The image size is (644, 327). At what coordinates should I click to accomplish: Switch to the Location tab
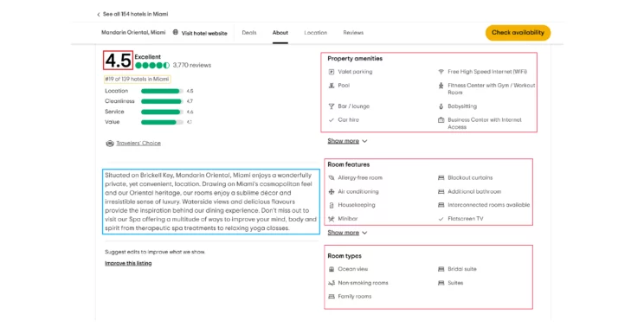[315, 32]
